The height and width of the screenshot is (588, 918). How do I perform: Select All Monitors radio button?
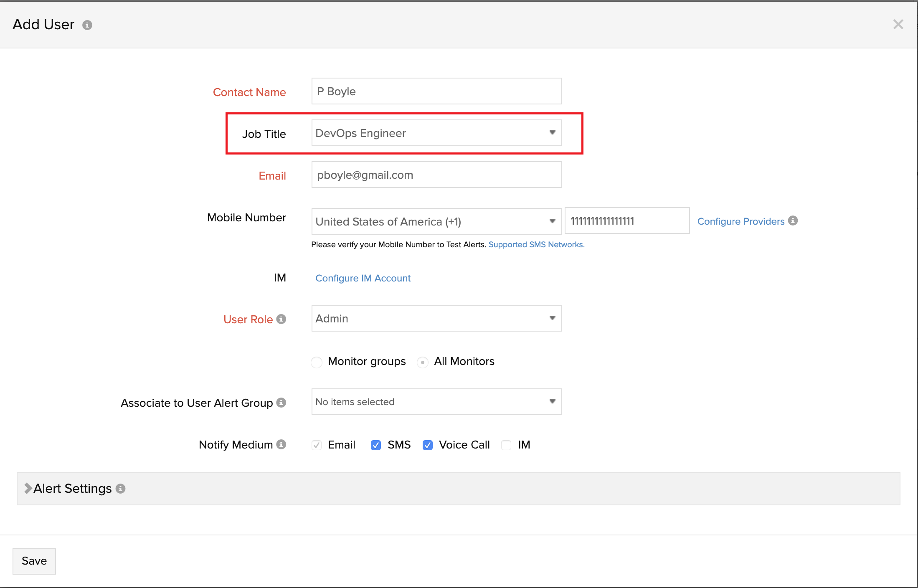(422, 362)
